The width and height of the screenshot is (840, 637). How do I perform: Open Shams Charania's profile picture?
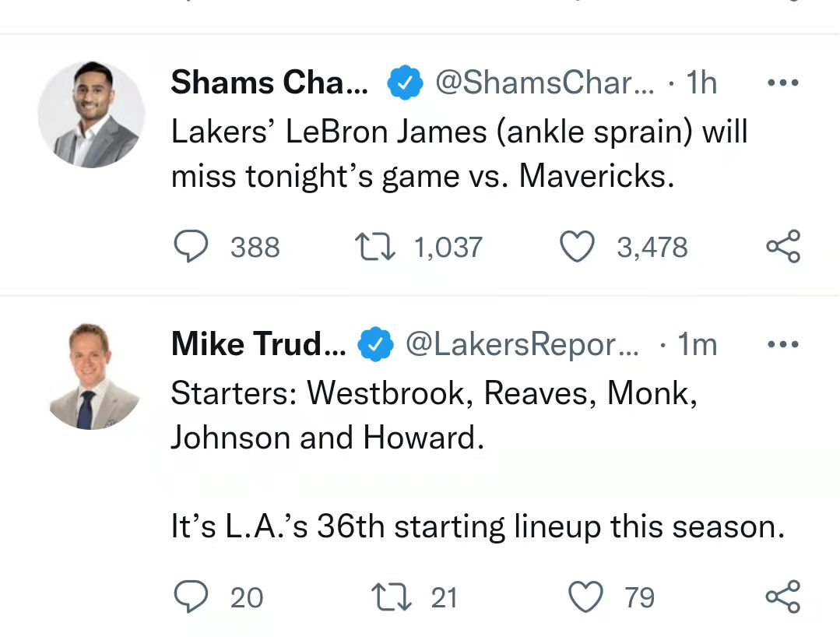point(92,114)
